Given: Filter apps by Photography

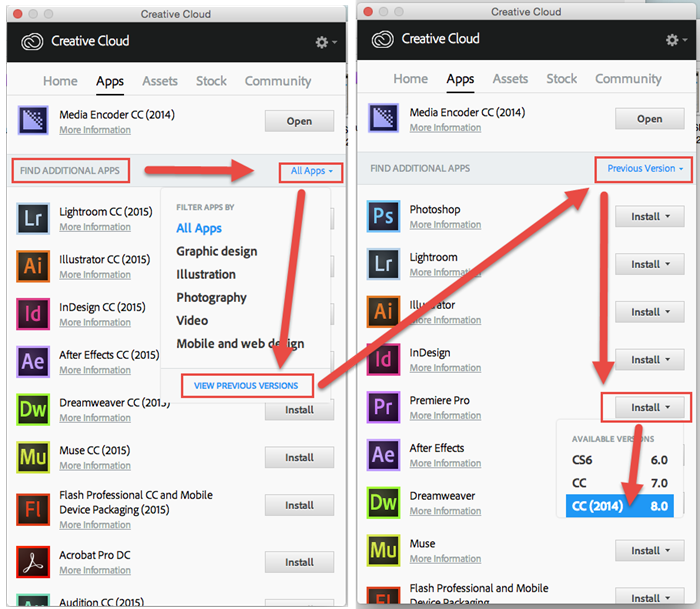Looking at the screenshot, I should 211,297.
